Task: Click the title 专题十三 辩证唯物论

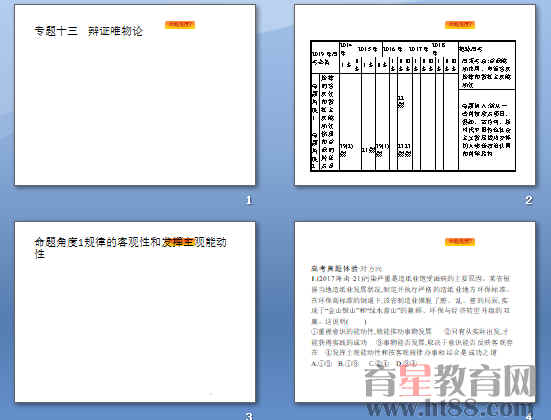Action: pos(89,31)
